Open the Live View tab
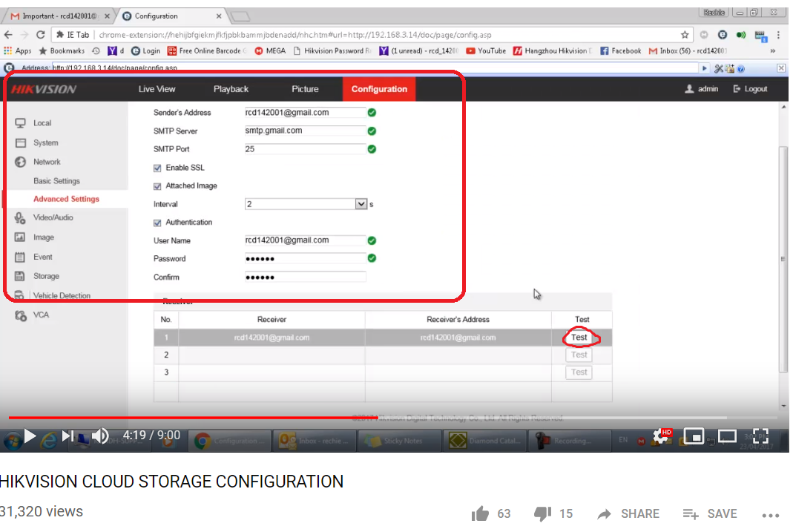This screenshot has width=793, height=532. click(x=157, y=89)
